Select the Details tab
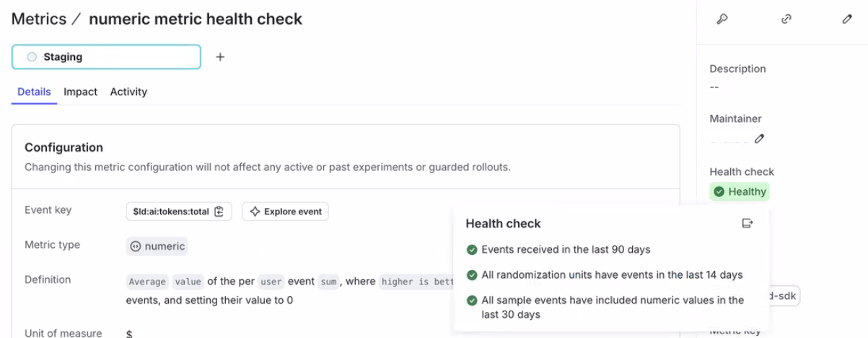The width and height of the screenshot is (868, 338). 34,92
